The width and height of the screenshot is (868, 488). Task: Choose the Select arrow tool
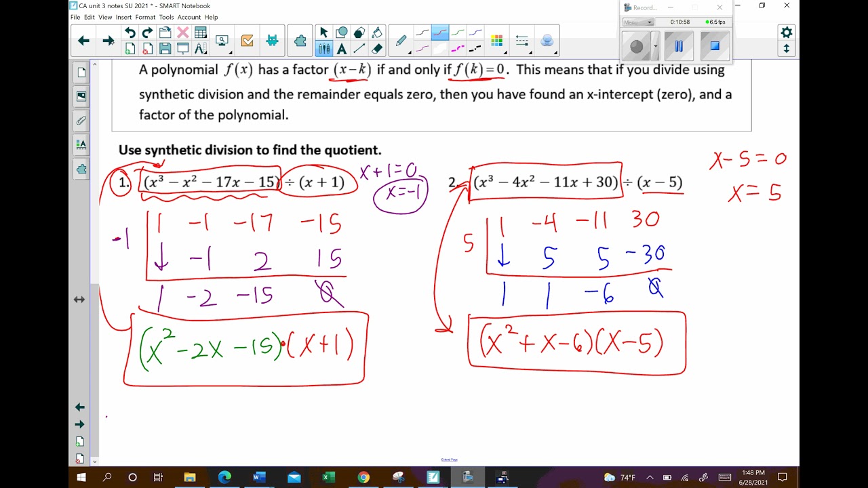324,33
